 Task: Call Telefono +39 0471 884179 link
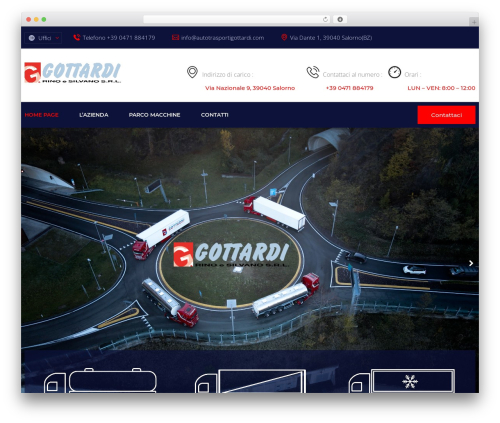coord(119,38)
